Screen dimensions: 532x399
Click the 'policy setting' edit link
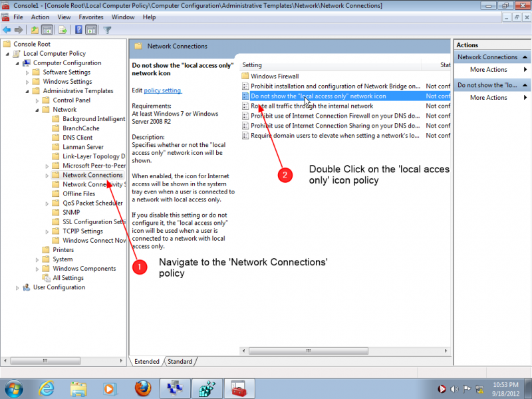click(x=162, y=90)
